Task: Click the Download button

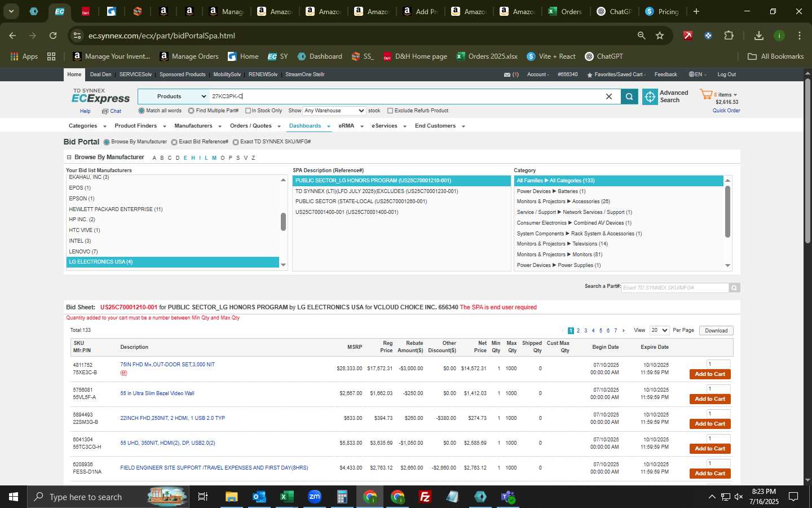Action: pos(716,330)
